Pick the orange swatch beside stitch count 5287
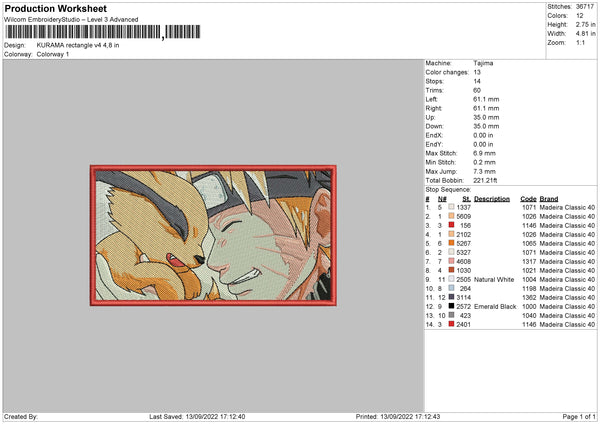This screenshot has width=600, height=424. pos(451,243)
